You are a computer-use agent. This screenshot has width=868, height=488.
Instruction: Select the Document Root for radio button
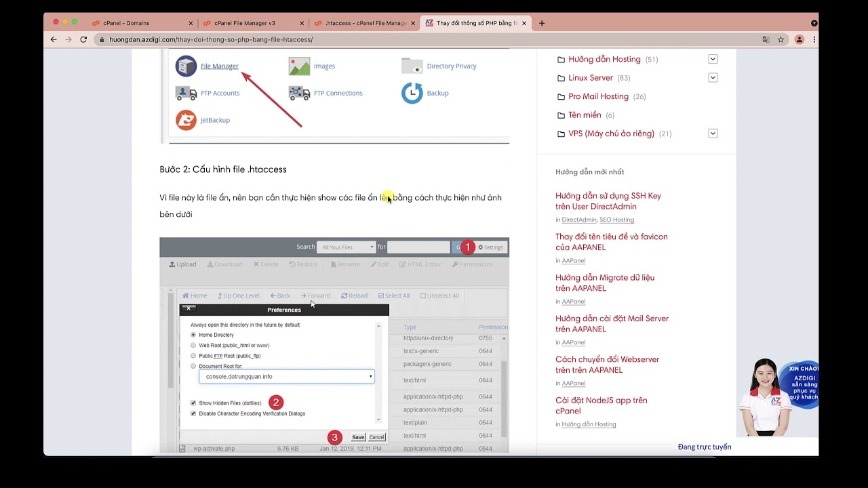click(193, 366)
